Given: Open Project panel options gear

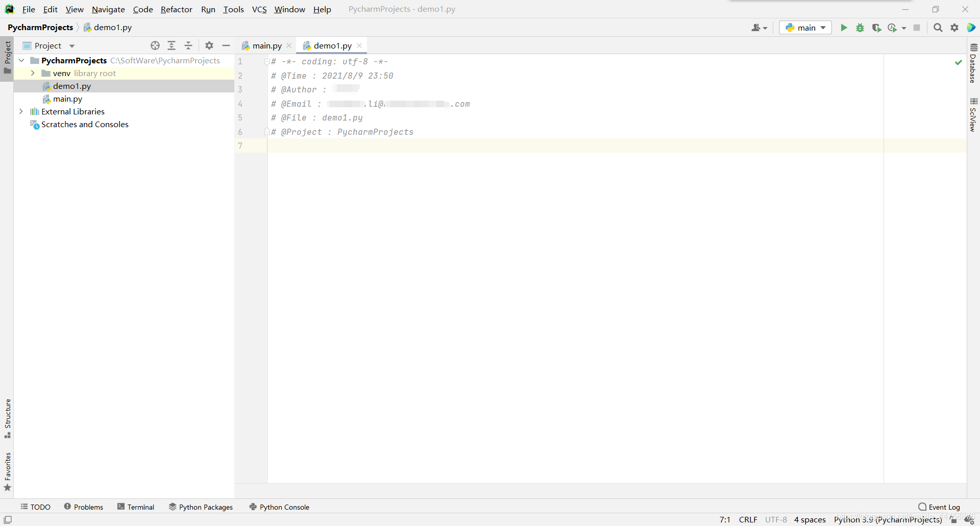Looking at the screenshot, I should (209, 45).
